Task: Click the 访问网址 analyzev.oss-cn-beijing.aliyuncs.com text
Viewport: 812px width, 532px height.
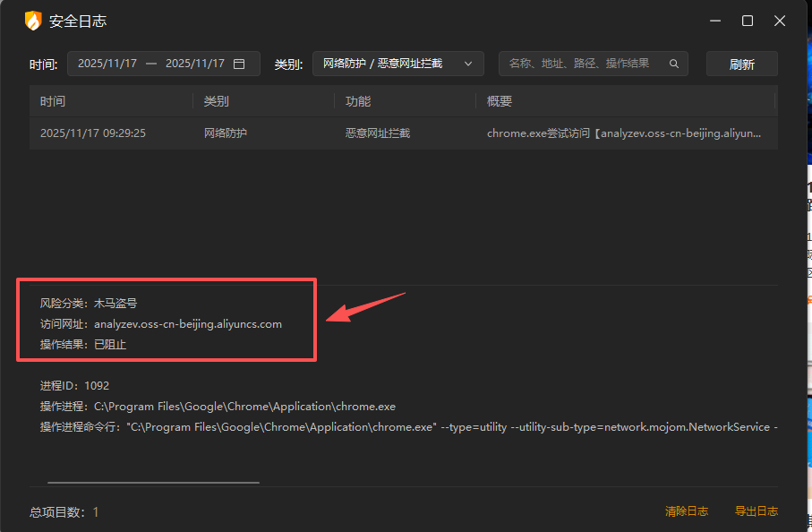Action: 161,323
